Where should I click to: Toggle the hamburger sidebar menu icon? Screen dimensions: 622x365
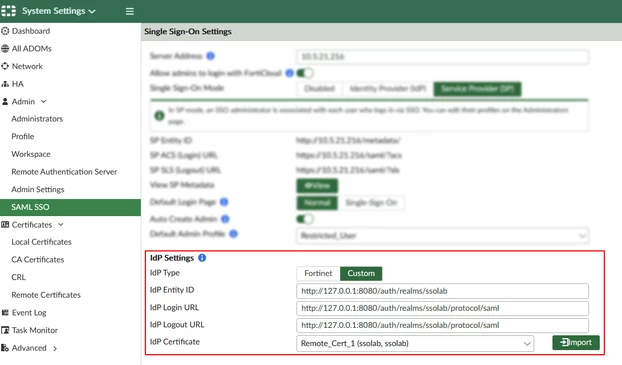click(x=130, y=11)
